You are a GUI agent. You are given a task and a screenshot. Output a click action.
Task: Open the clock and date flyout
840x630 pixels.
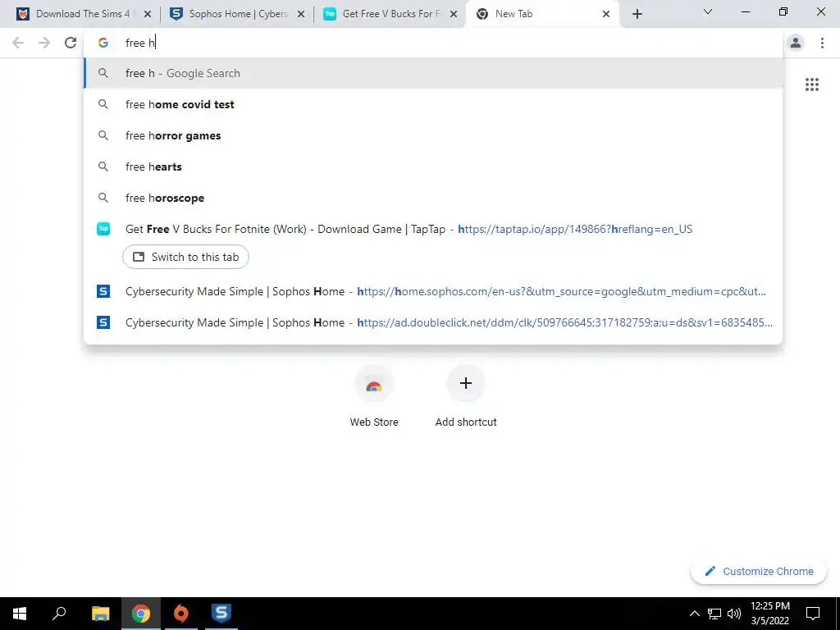tap(769, 614)
